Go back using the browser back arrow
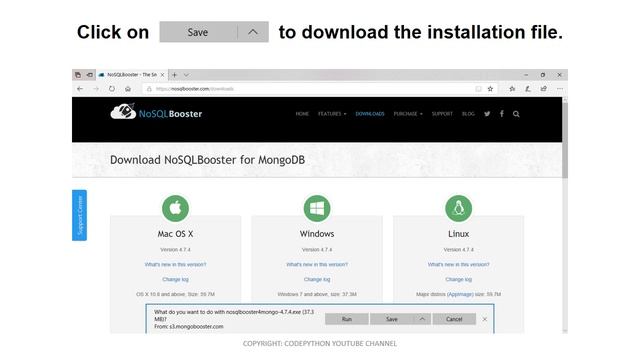This screenshot has height=360, width=640. 80,89
